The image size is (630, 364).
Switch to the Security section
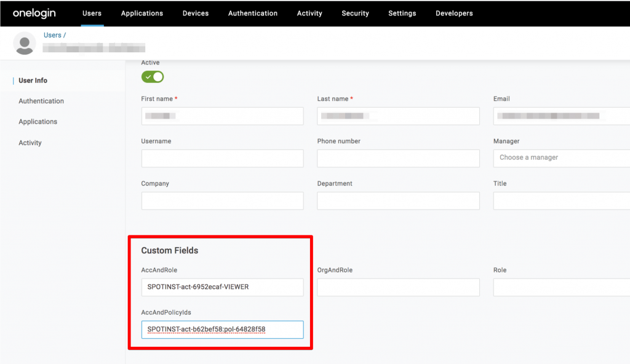355,13
